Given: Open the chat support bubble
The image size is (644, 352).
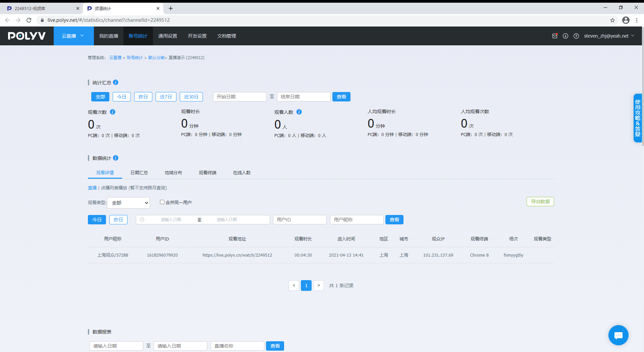Looking at the screenshot, I should (618, 335).
